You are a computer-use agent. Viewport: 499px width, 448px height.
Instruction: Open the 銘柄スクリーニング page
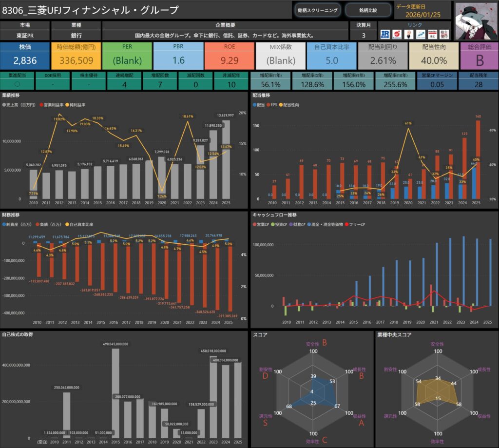coord(317,10)
